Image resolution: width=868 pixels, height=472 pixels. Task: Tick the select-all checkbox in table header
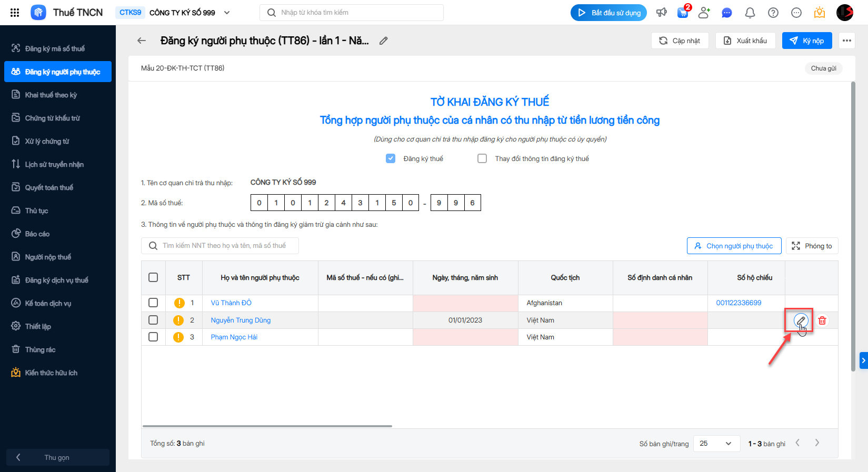(153, 277)
